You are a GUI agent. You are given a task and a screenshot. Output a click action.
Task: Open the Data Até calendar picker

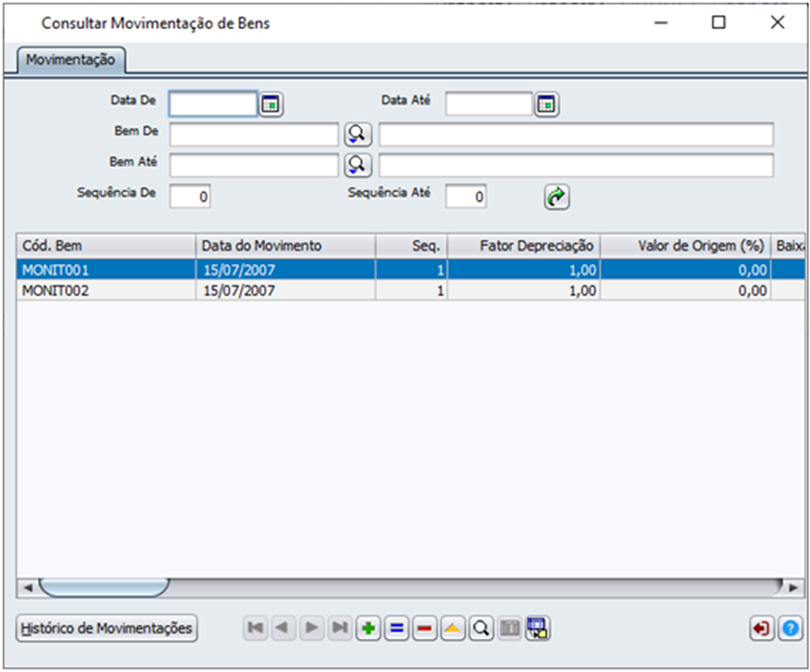pyautogui.click(x=546, y=104)
